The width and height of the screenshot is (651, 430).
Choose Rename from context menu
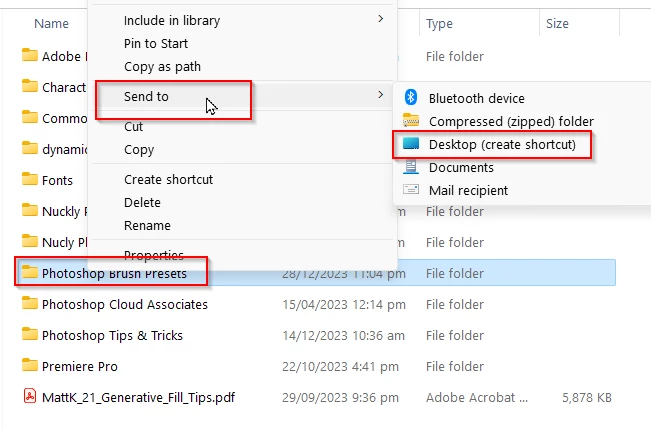pyautogui.click(x=147, y=225)
